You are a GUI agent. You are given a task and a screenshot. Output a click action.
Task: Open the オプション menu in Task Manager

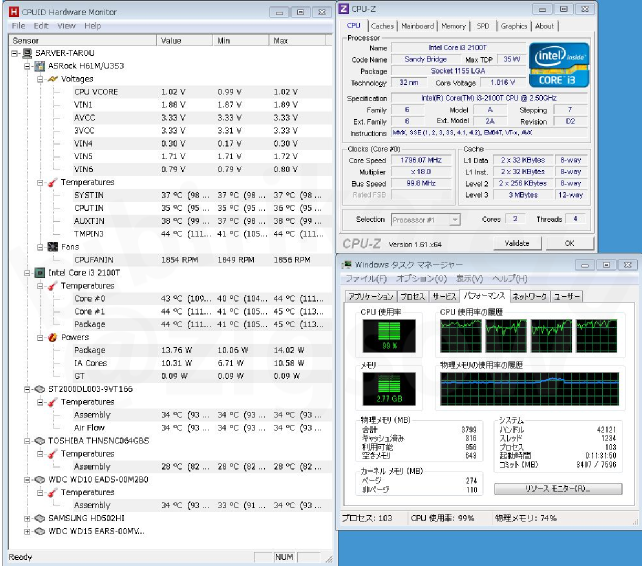tap(420, 279)
